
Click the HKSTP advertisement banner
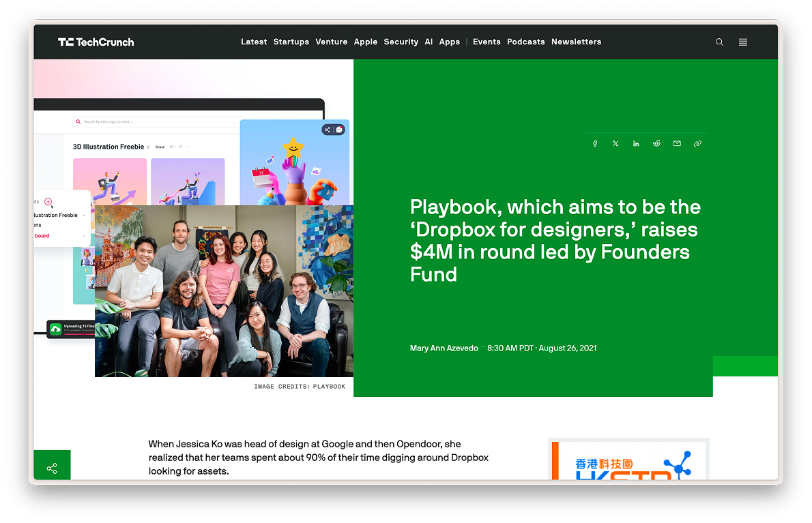click(x=628, y=462)
